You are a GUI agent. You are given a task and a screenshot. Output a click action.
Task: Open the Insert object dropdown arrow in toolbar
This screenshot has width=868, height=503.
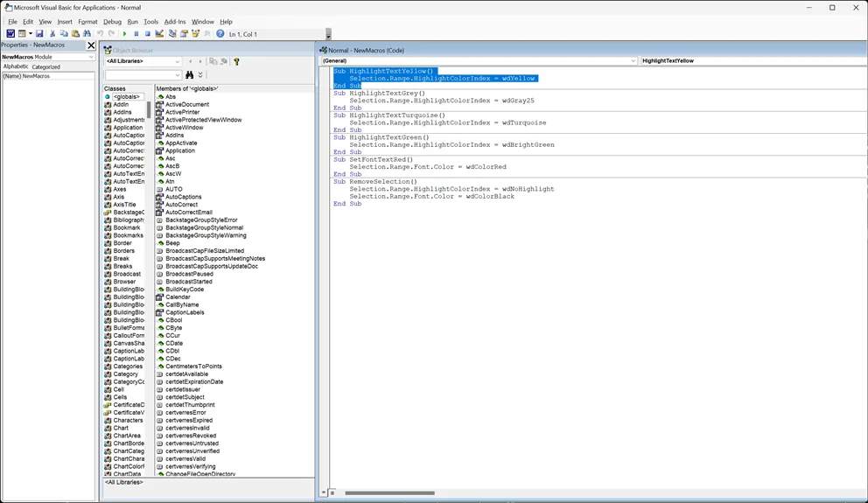point(30,34)
